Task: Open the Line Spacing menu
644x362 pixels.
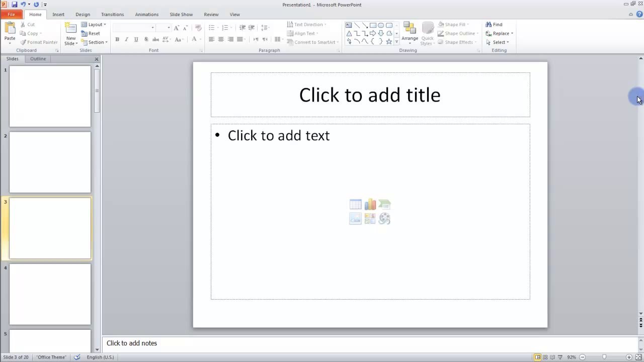Action: point(265,28)
